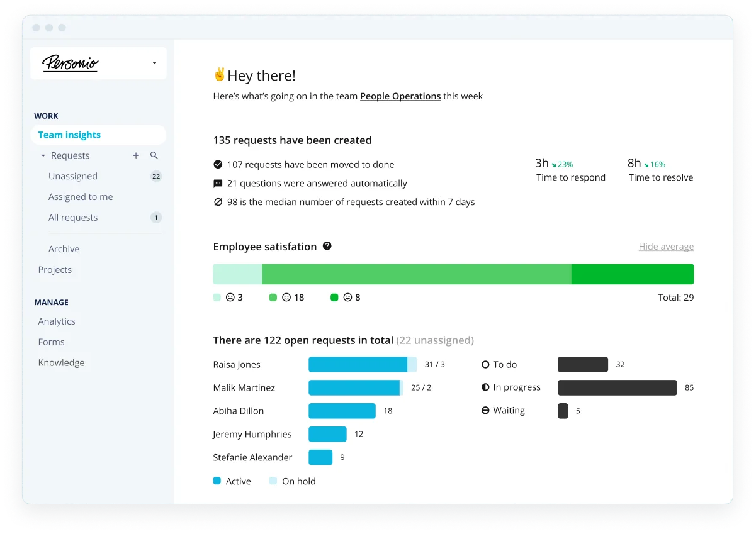Viewport: 756px width, 534px height.
Task: Click the smiley face icon with count 18
Action: point(286,298)
